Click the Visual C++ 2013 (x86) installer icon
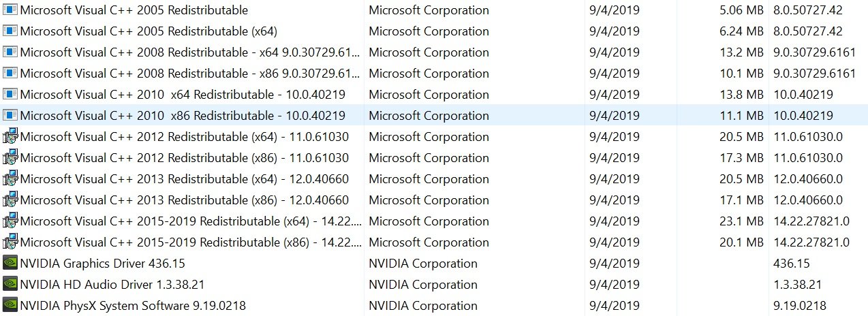The height and width of the screenshot is (316, 868). coord(10,200)
